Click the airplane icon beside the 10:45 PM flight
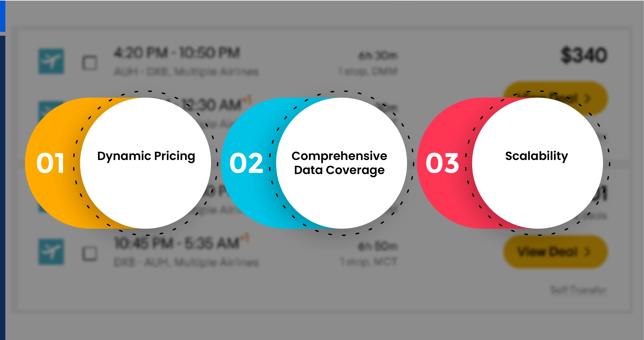This screenshot has height=340, width=644. pos(51,252)
